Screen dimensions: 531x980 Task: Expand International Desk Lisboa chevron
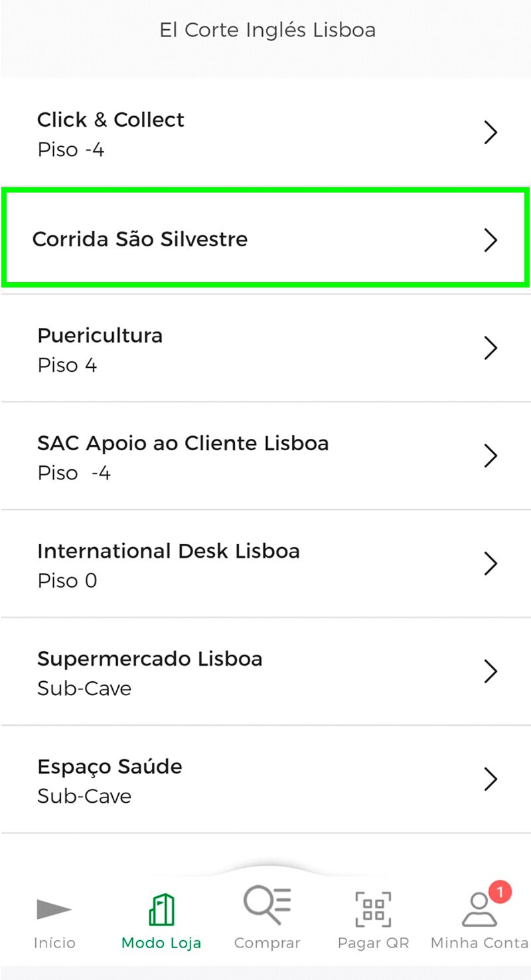coord(491,563)
